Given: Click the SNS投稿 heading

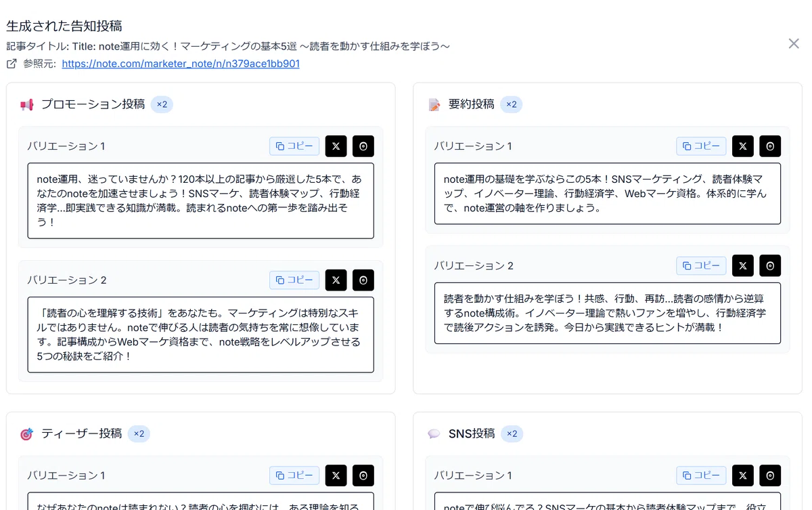Looking at the screenshot, I should 471,433.
